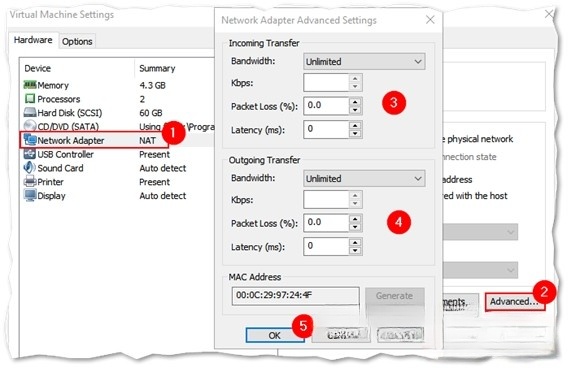Screen dimensions: 568x368
Task: Click the Memory device icon
Action: pos(30,85)
